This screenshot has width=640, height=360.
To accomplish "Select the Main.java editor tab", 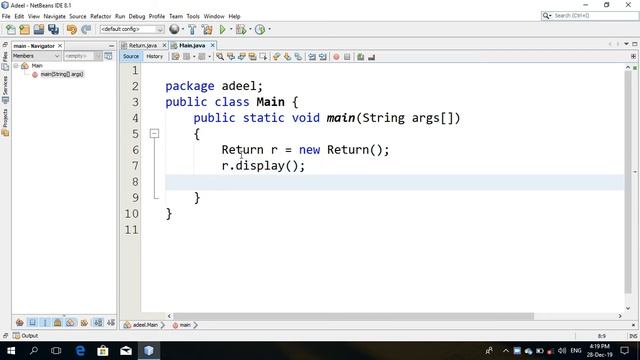I will 192,45.
